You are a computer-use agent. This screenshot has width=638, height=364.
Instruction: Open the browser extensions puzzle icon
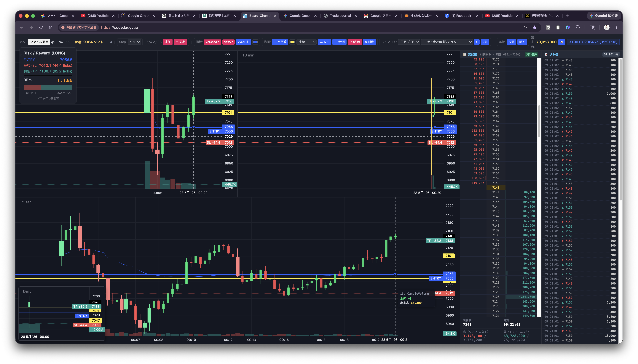pyautogui.click(x=578, y=28)
